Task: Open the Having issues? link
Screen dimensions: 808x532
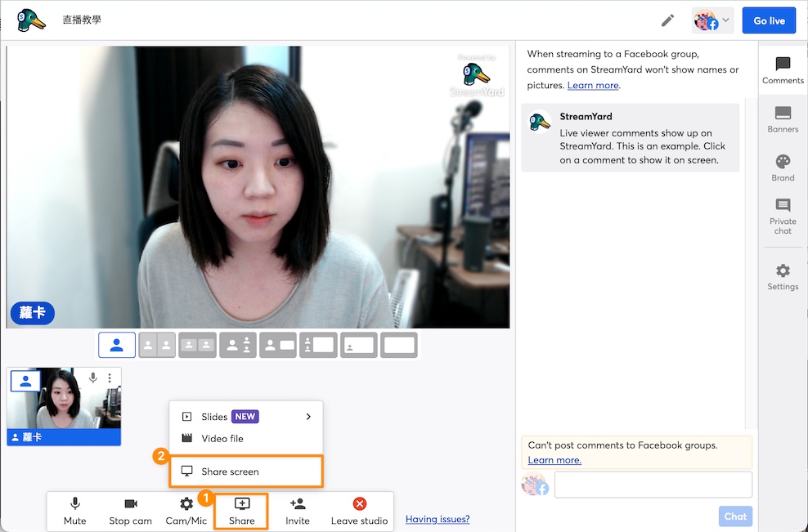Action: 438,519
